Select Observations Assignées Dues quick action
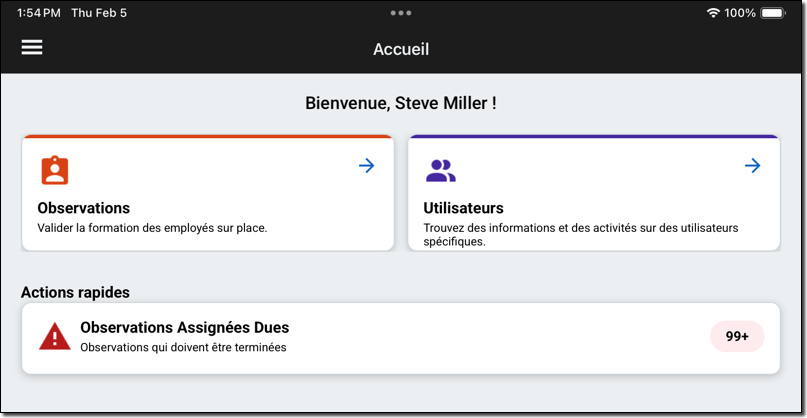Image resolution: width=807 pixels, height=418 pixels. click(x=184, y=327)
